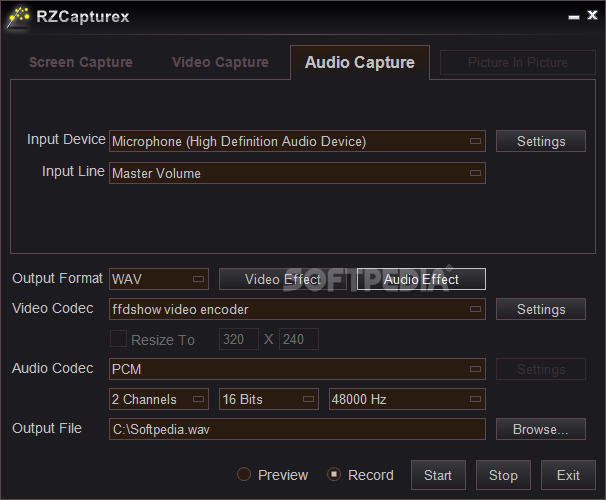Start the capture

438,475
